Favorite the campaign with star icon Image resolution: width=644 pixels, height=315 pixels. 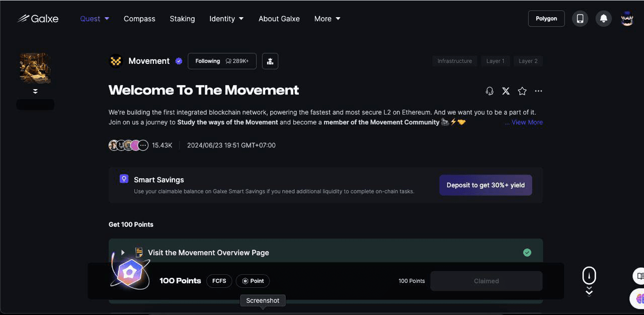pyautogui.click(x=522, y=91)
